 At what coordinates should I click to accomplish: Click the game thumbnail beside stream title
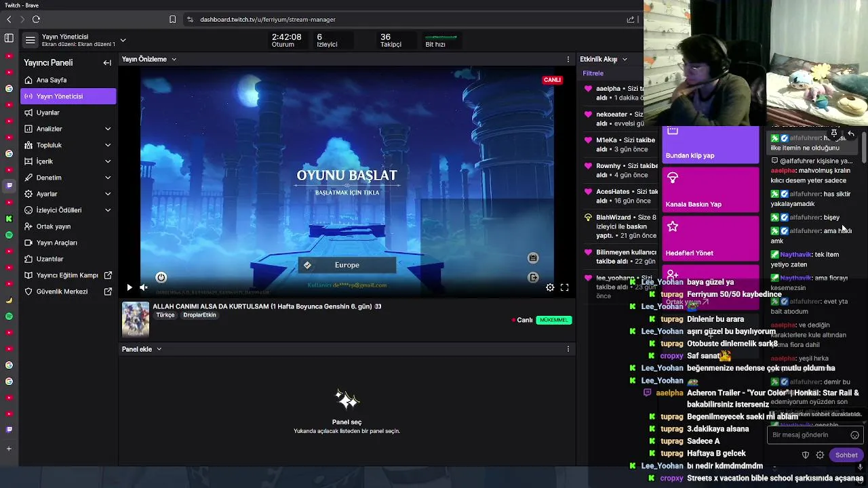(135, 319)
